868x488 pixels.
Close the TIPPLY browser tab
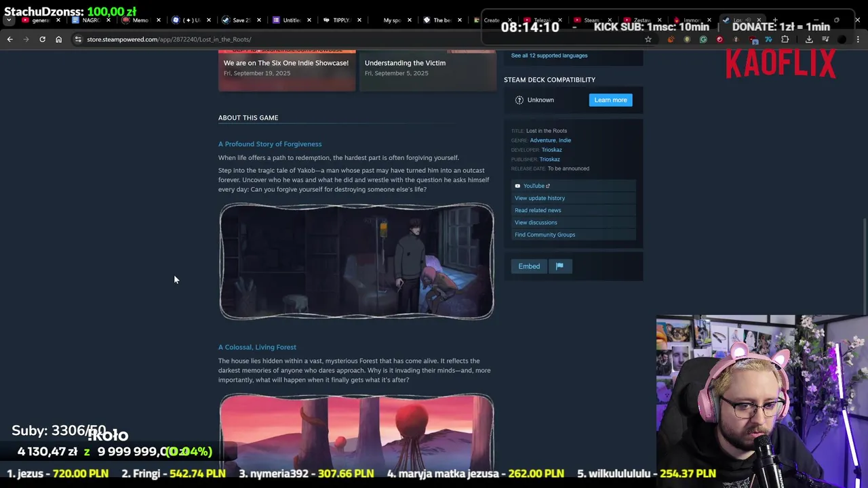(359, 20)
